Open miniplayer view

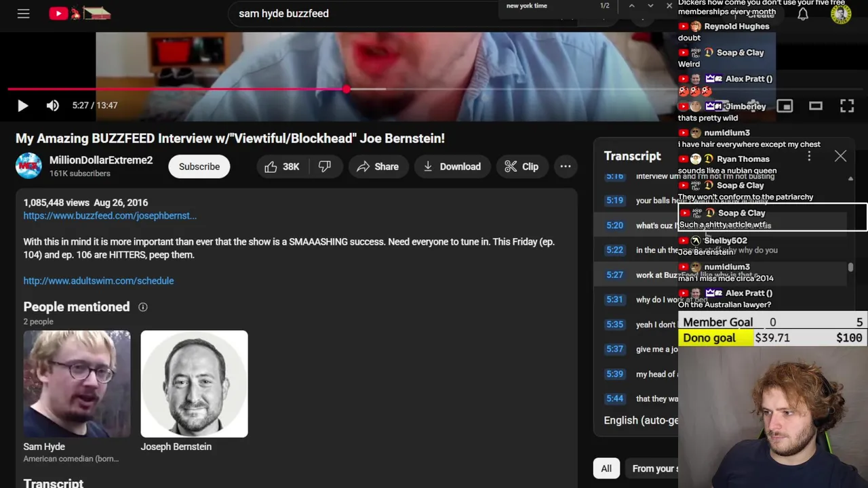click(x=785, y=106)
